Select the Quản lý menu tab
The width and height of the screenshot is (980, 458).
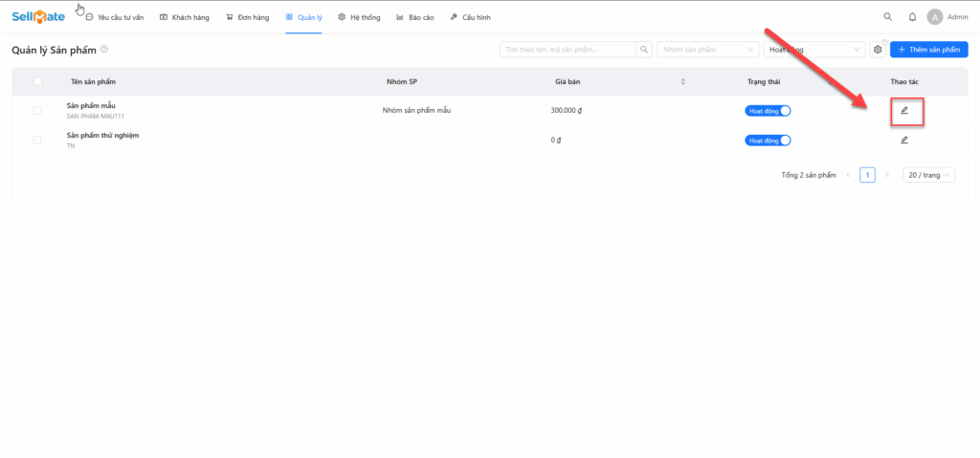click(x=303, y=17)
